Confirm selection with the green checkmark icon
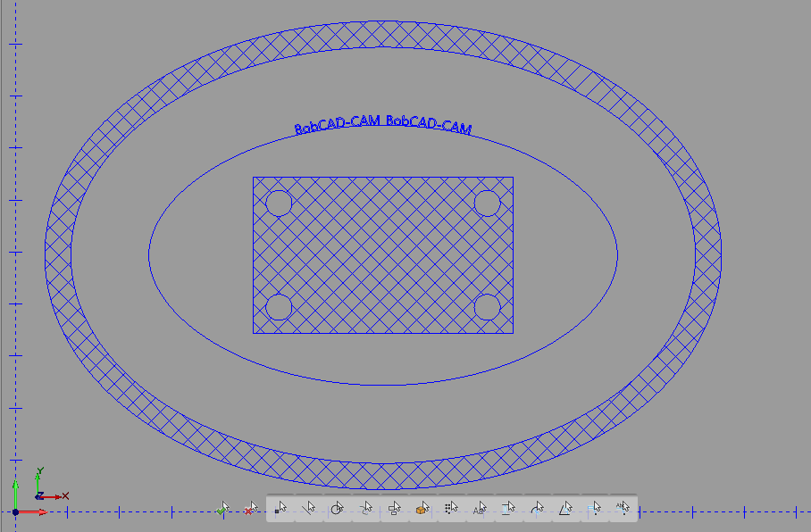 [x=223, y=508]
